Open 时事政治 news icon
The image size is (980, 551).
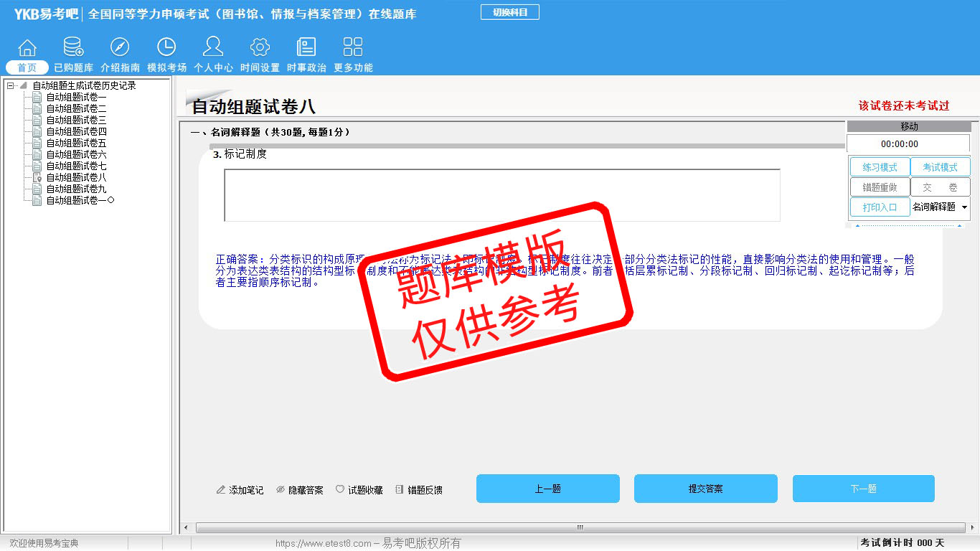tap(306, 48)
